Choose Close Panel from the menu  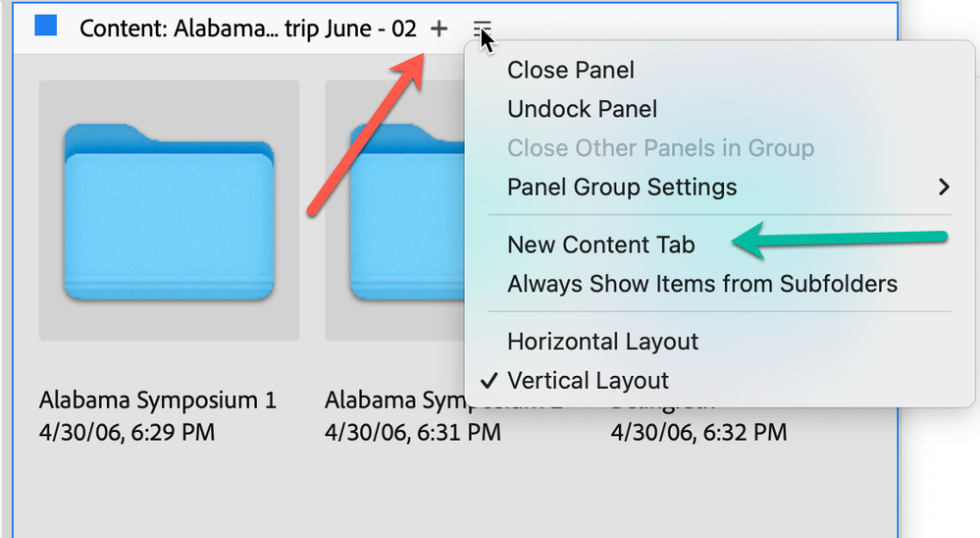coord(570,70)
